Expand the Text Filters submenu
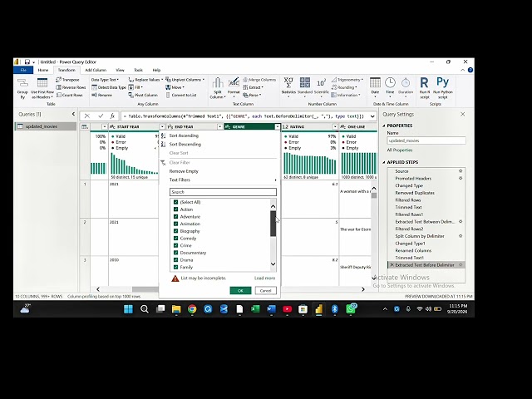Image resolution: width=532 pixels, height=399 pixels. pos(223,180)
